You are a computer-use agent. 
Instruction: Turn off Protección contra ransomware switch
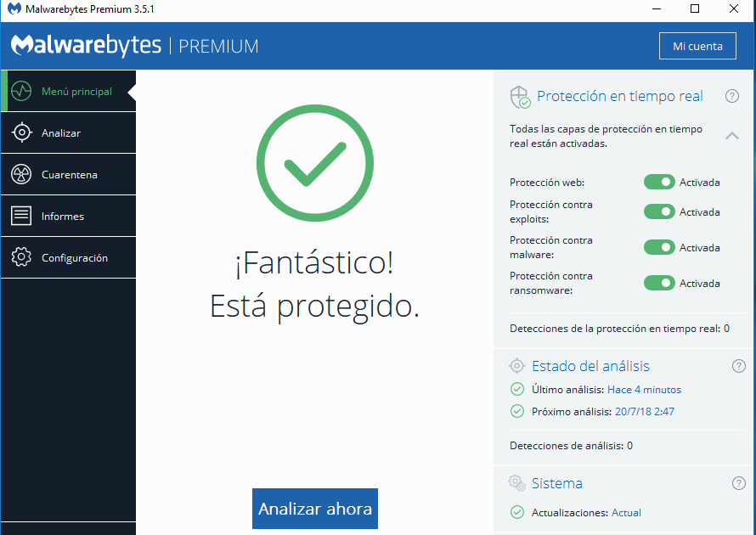[659, 283]
